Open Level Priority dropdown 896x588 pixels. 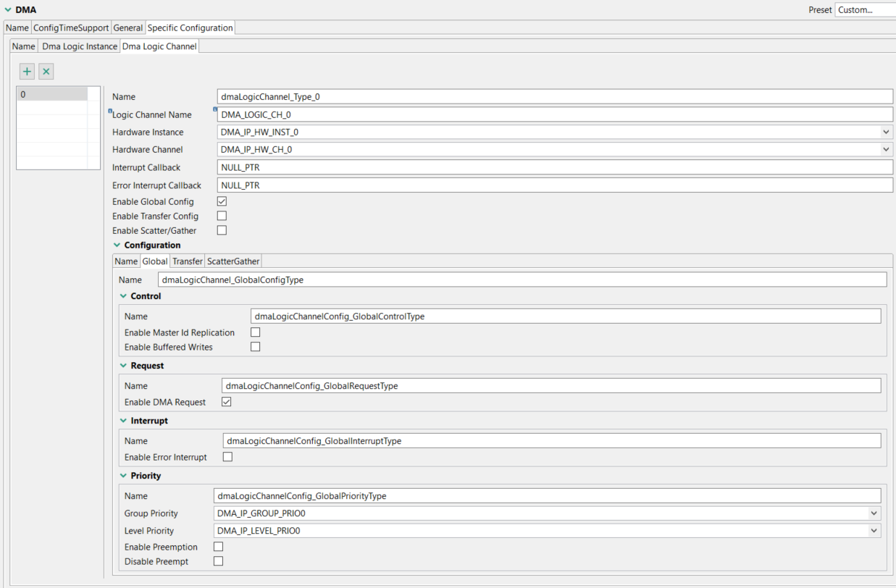coord(874,531)
